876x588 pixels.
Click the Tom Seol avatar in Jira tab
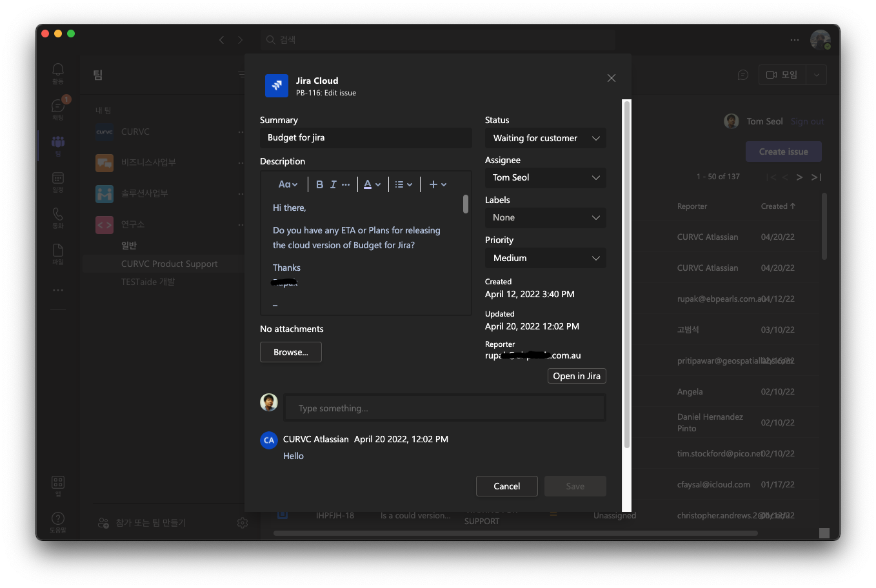732,121
